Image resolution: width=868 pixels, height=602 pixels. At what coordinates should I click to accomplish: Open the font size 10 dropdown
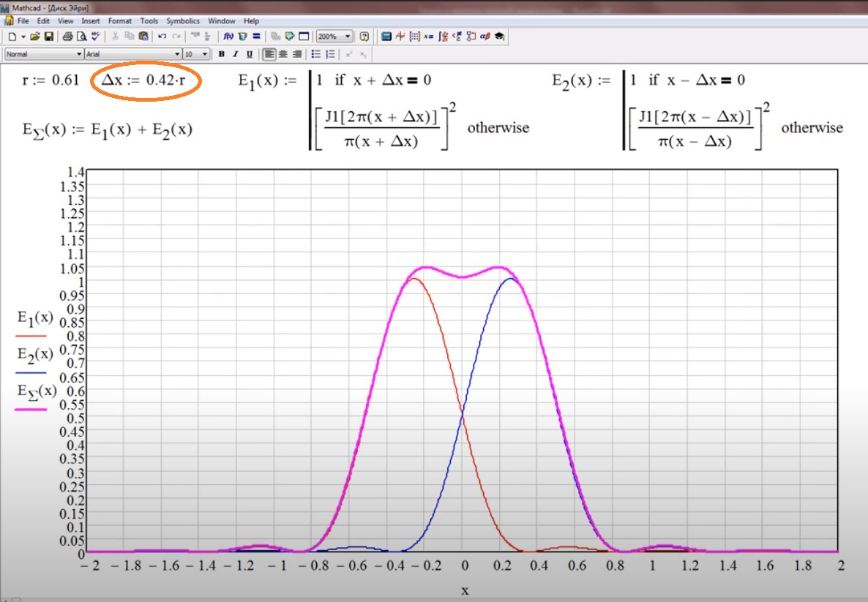coord(205,54)
